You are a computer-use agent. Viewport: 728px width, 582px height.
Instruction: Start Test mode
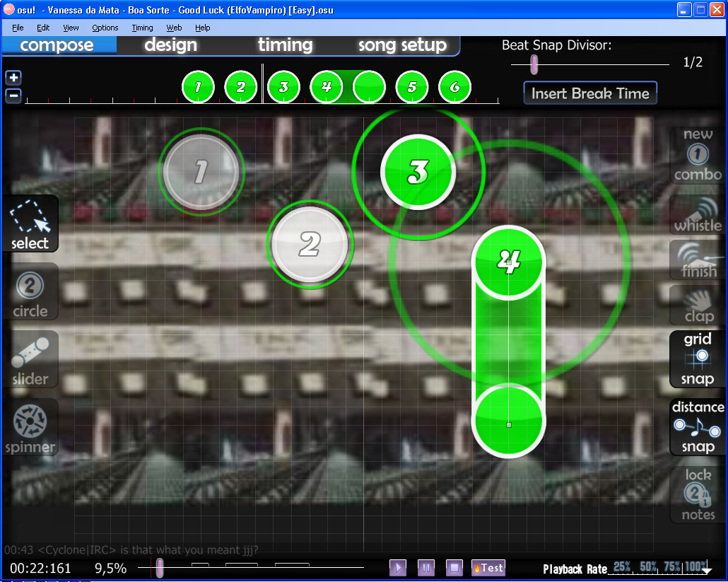pyautogui.click(x=488, y=568)
